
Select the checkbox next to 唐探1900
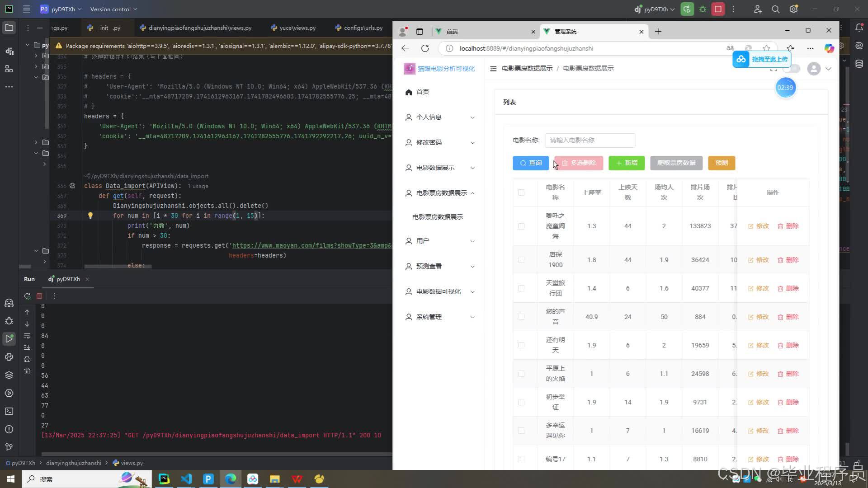click(521, 260)
